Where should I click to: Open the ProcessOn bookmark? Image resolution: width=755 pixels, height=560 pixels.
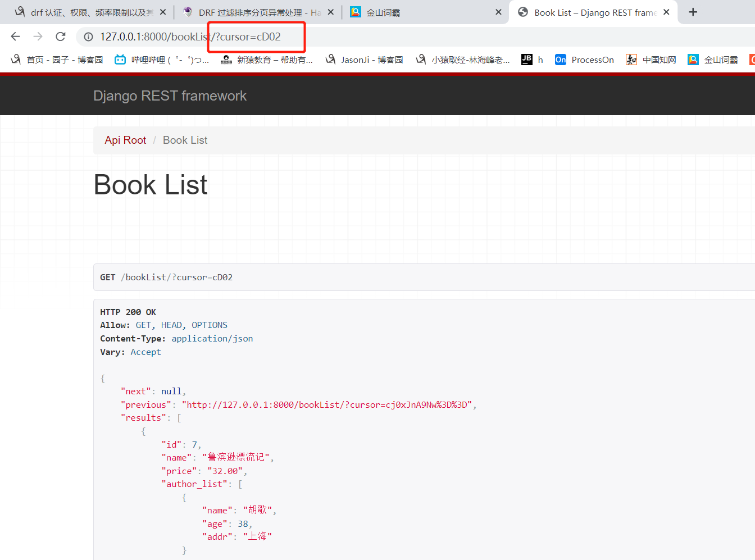(584, 60)
